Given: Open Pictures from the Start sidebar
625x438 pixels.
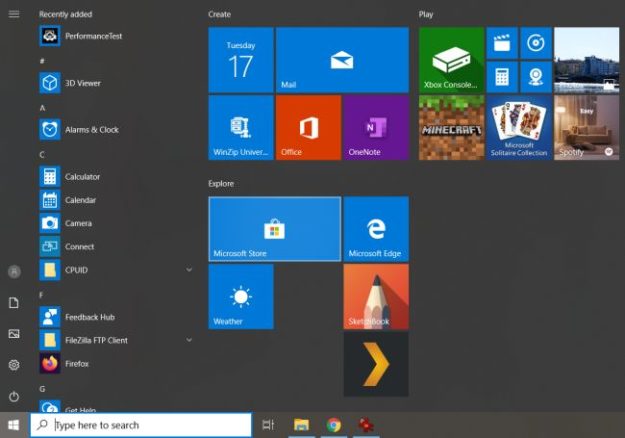Looking at the screenshot, I should 14,334.
